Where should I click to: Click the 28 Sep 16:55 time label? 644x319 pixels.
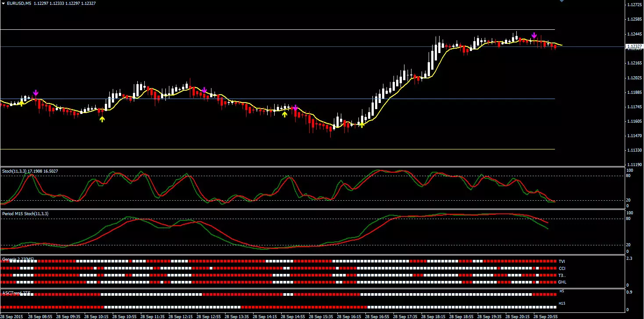tap(377, 316)
